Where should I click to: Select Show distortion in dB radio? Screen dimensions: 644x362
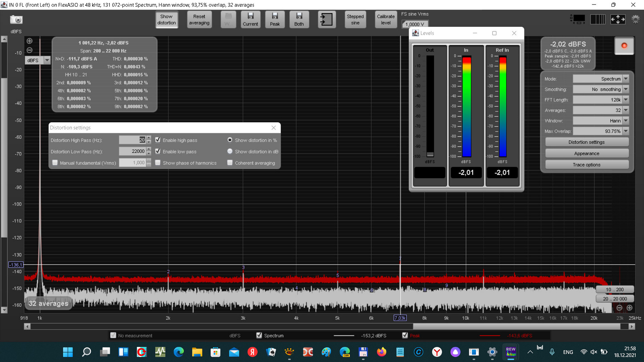coord(230,151)
